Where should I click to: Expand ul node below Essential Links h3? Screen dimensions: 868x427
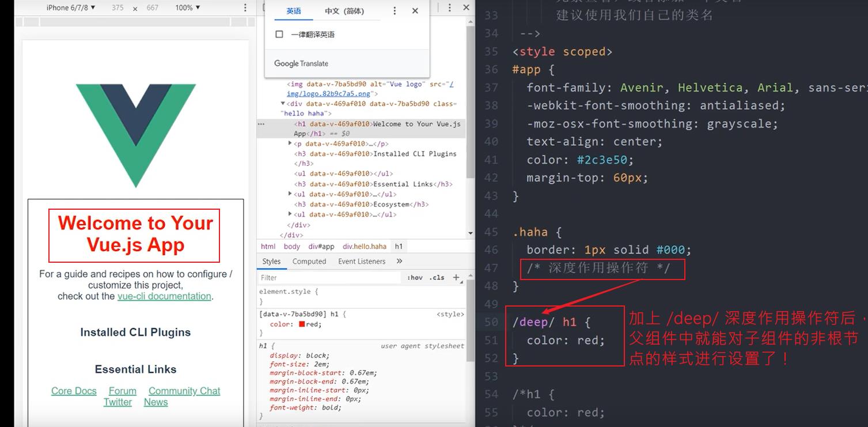pos(290,194)
